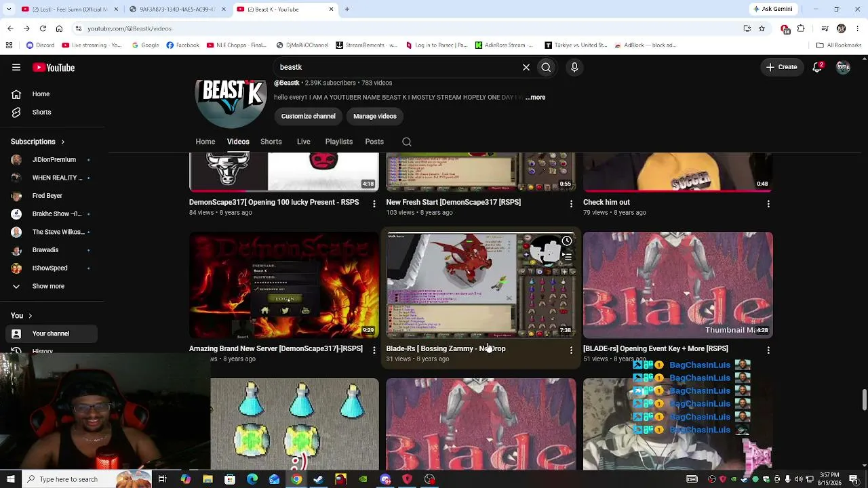Open the YouTube guide hamburger menu
This screenshot has height=488, width=868.
[x=16, y=67]
